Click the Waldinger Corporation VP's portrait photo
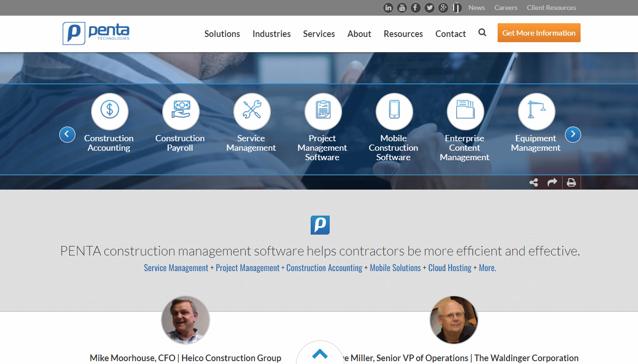This screenshot has height=364, width=638. pos(454,320)
